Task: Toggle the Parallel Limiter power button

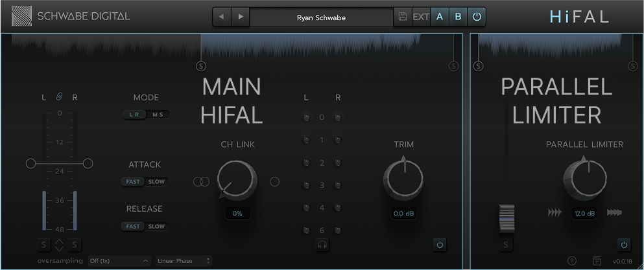Action: (625, 245)
